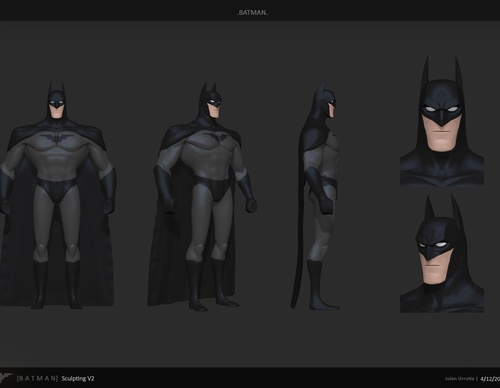Select the three-quarter view Batman model

pos(202,197)
